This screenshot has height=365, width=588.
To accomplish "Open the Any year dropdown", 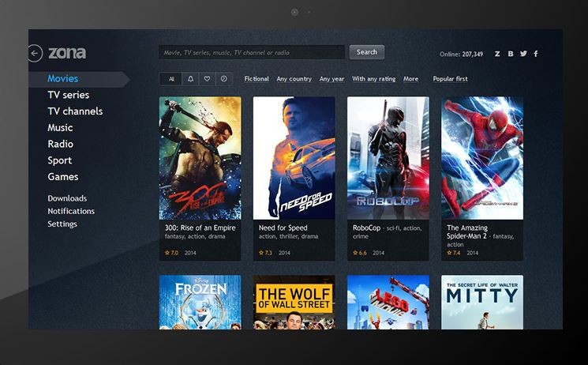I will point(331,79).
